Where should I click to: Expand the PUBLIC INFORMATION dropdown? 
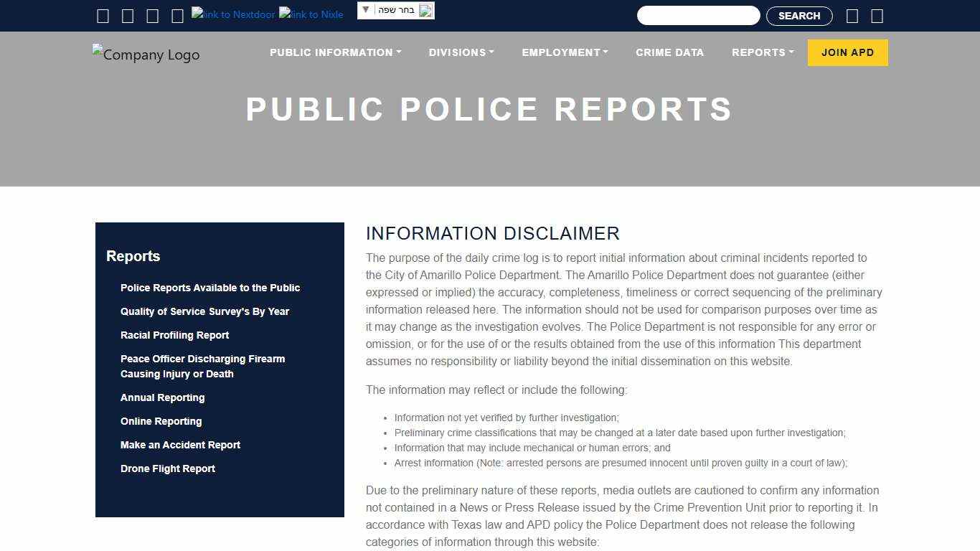(334, 52)
